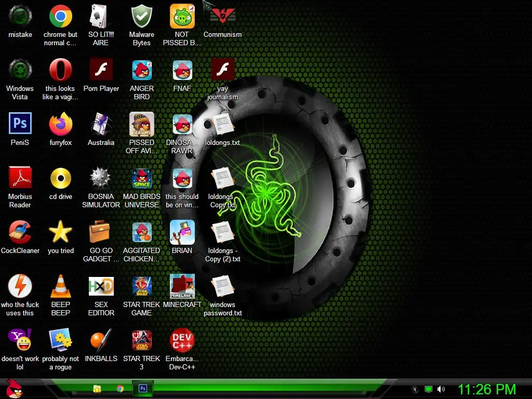Screen dimensions: 532x399
Task: Open the 'mistake' recycle bin icon
Action: click(x=20, y=16)
